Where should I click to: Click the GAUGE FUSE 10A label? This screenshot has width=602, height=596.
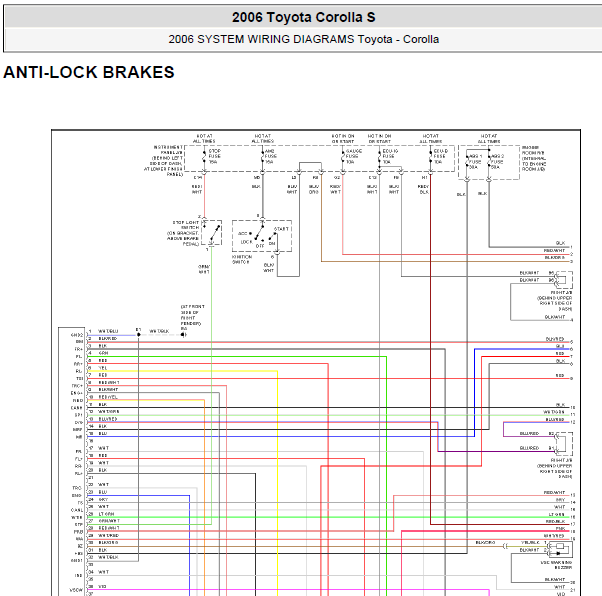pos(353,156)
